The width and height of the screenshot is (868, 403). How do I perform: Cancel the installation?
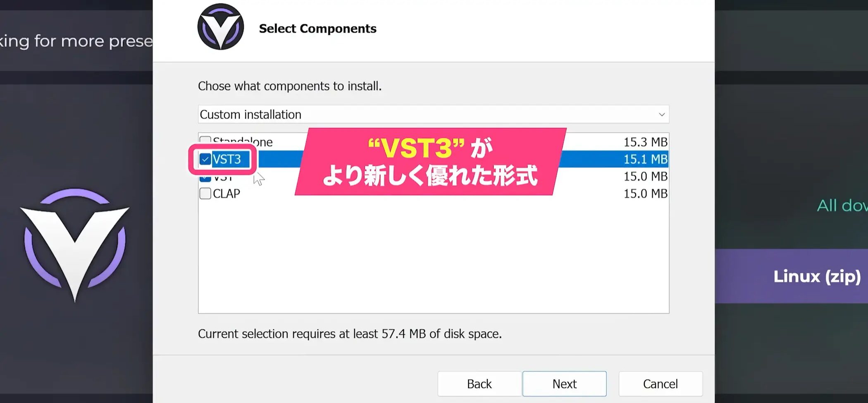(x=660, y=384)
